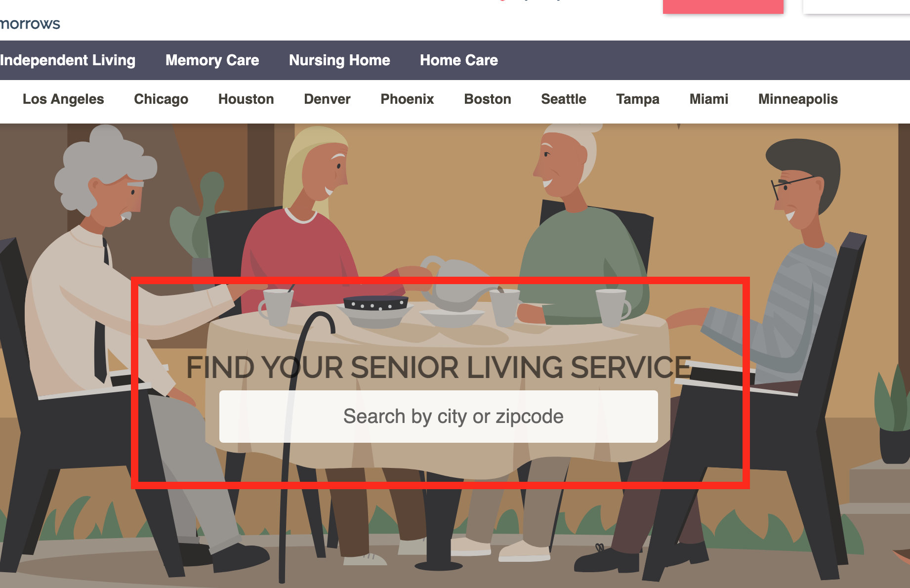Click the white button beside the pink one

pos(857,6)
